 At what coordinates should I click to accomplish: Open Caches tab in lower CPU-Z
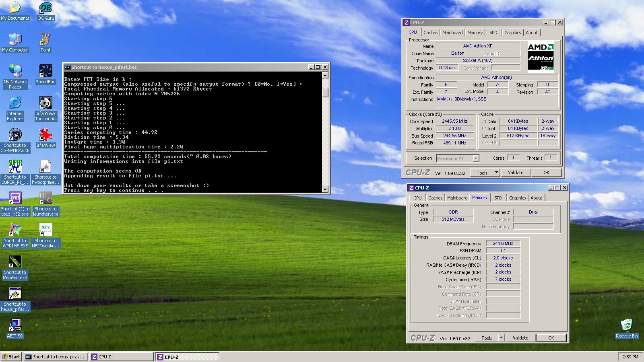[x=435, y=198]
